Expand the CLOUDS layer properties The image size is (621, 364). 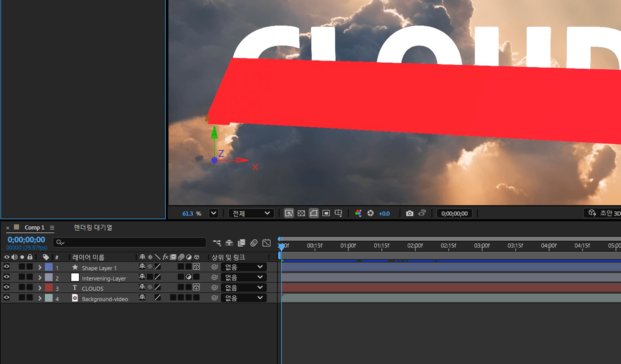click(40, 288)
